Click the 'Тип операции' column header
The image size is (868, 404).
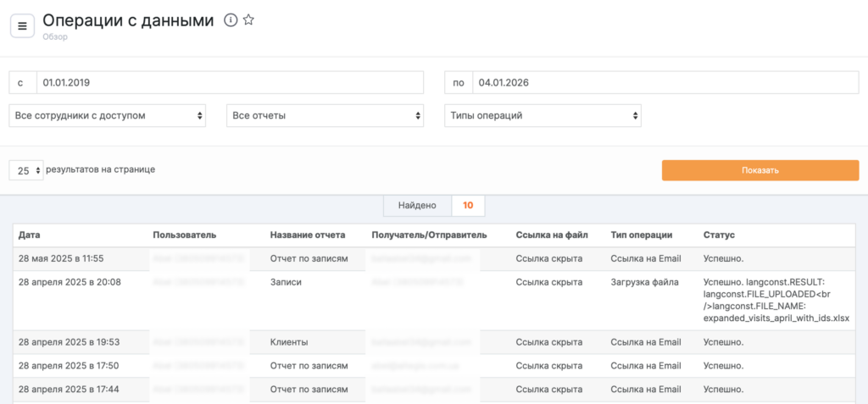click(x=641, y=235)
